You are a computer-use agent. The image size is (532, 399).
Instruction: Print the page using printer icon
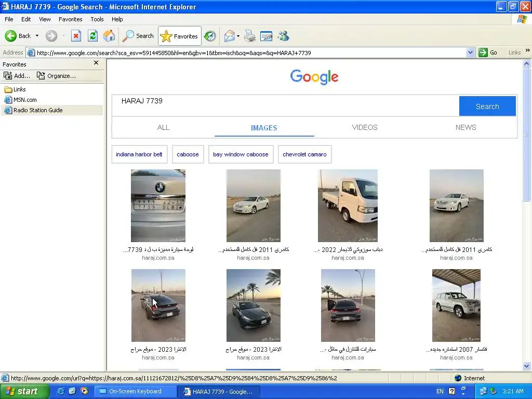tap(250, 36)
